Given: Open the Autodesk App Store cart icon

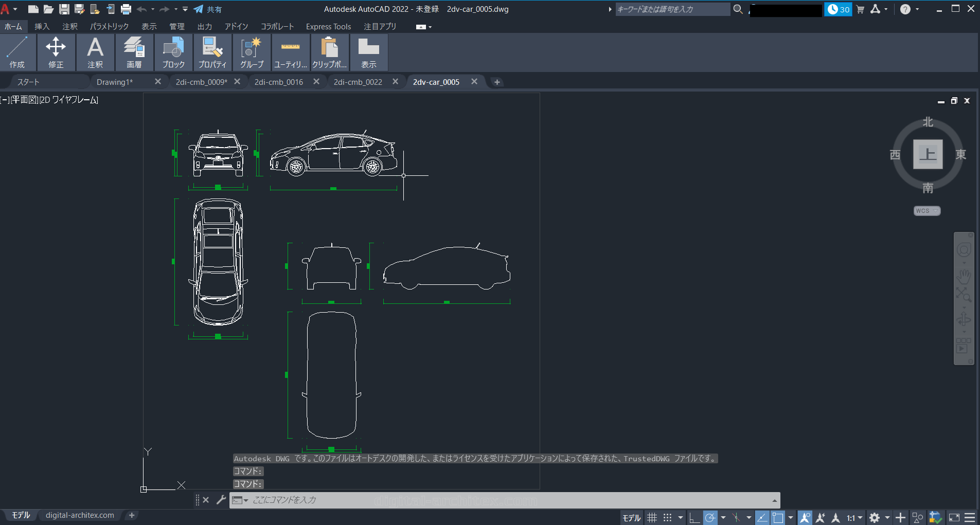Looking at the screenshot, I should [860, 9].
